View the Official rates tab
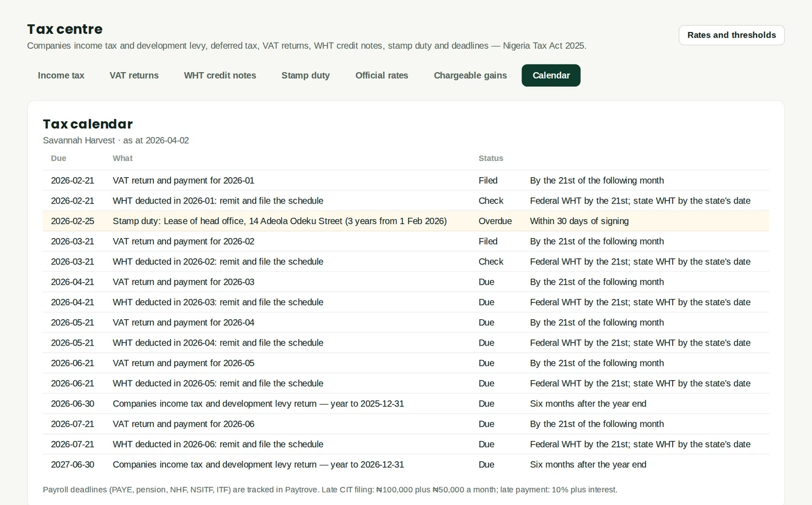 click(382, 76)
